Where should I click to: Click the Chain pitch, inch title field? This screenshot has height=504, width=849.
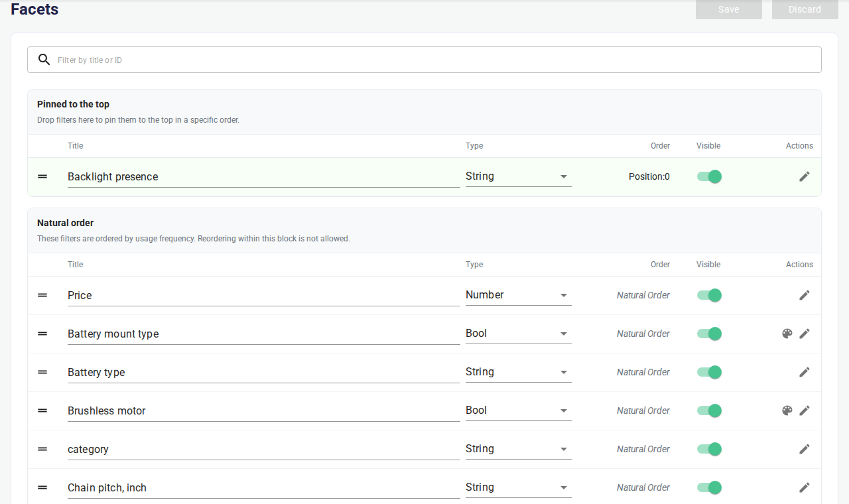click(264, 487)
